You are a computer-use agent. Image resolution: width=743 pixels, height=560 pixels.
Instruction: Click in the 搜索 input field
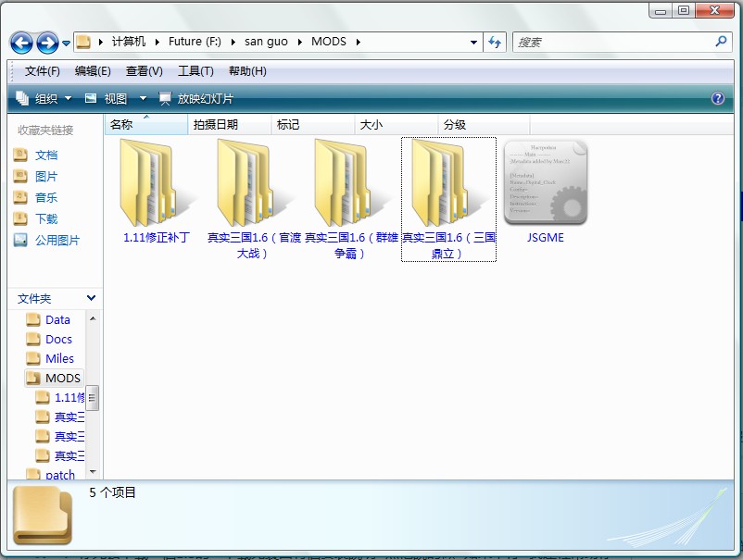(x=611, y=43)
